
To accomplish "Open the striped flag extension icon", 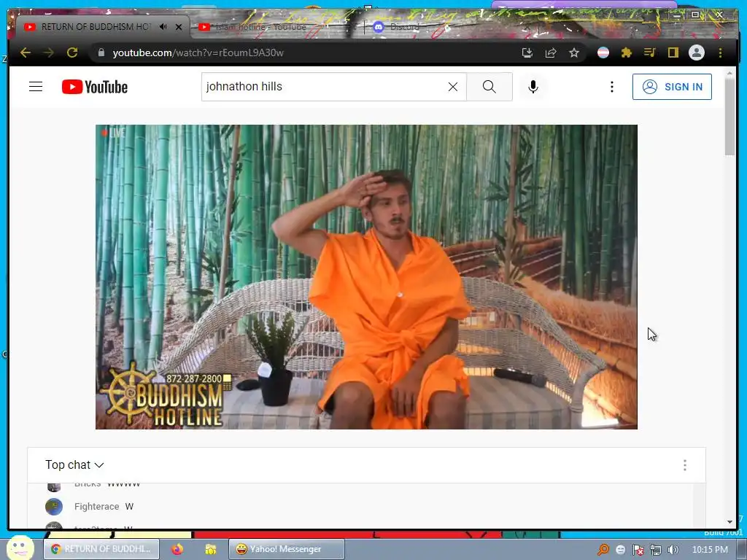I will 603,52.
